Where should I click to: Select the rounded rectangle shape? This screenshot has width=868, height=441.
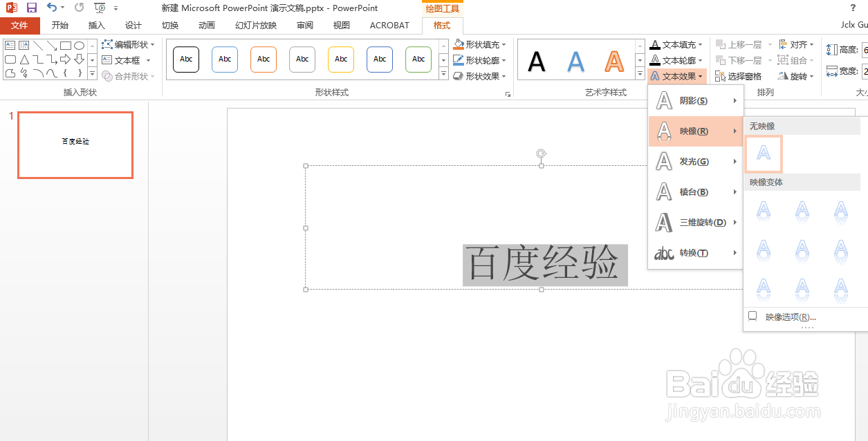click(x=10, y=59)
